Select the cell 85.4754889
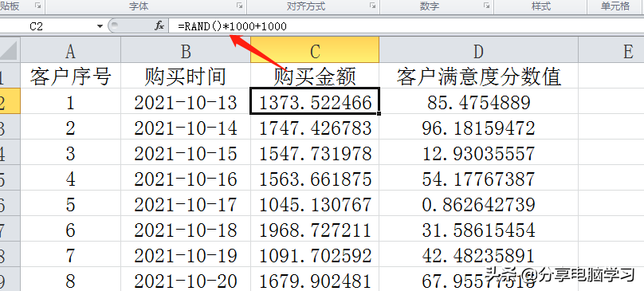This screenshot has width=644, height=291. click(x=478, y=102)
